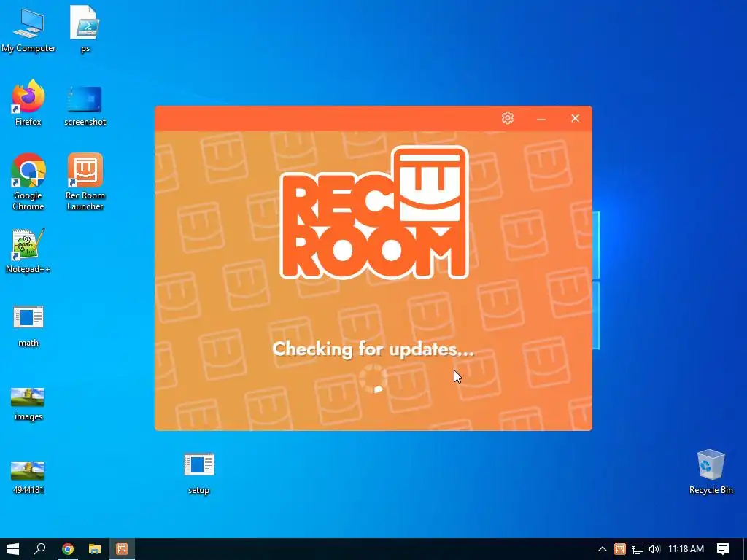747x560 pixels.
Task: Open the 11:18 AM clock
Action: 686,549
